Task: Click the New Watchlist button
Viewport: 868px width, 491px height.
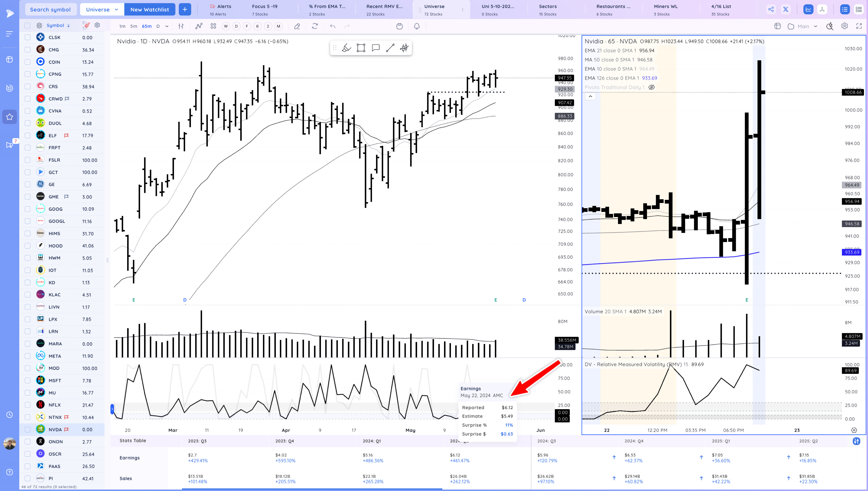Action: click(150, 10)
